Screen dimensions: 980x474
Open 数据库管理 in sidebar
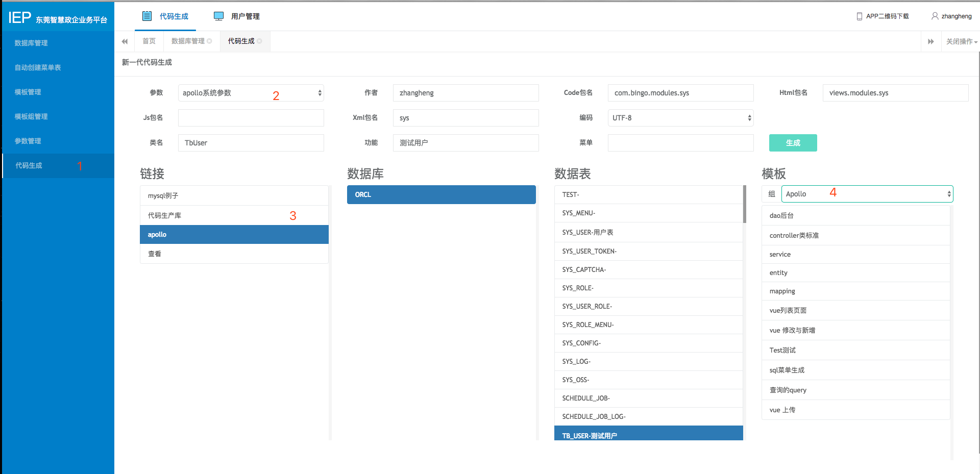pyautogui.click(x=58, y=43)
